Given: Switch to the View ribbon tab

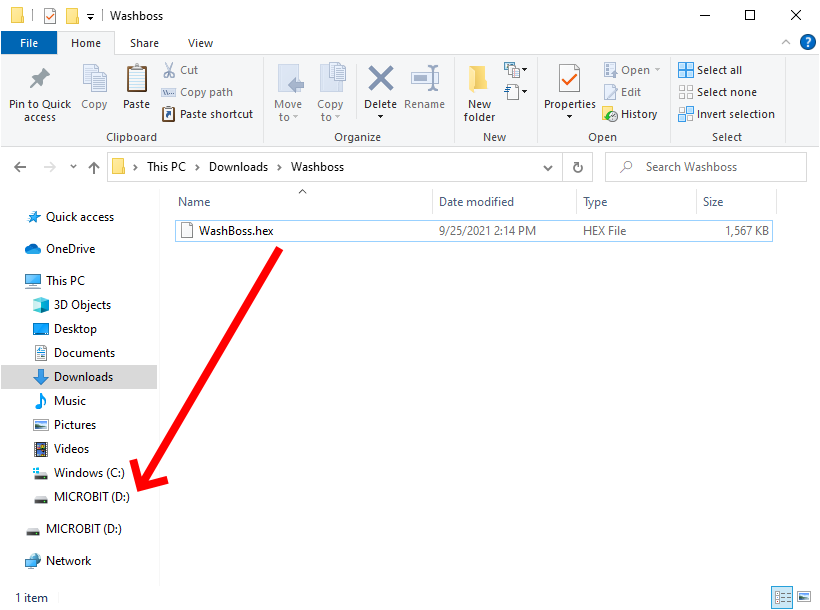Looking at the screenshot, I should point(200,43).
